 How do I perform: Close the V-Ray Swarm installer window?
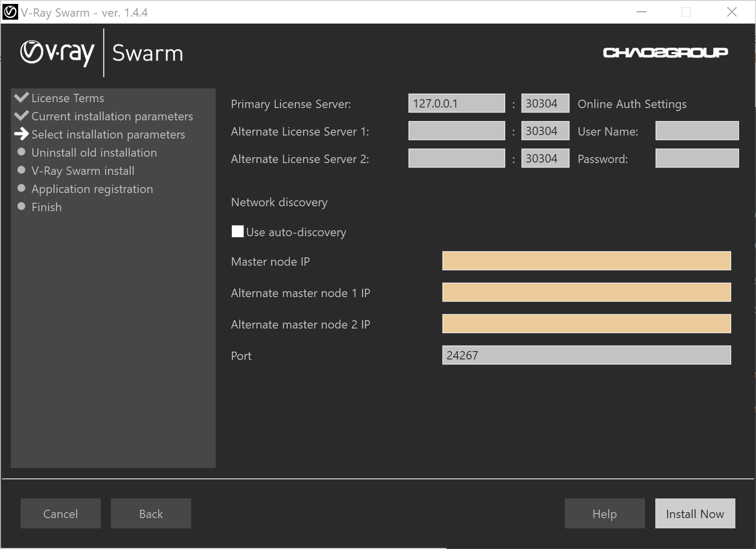pyautogui.click(x=732, y=12)
